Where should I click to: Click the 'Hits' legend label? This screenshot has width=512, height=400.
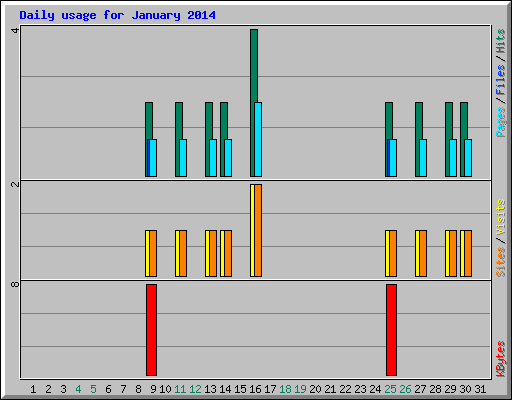click(501, 41)
